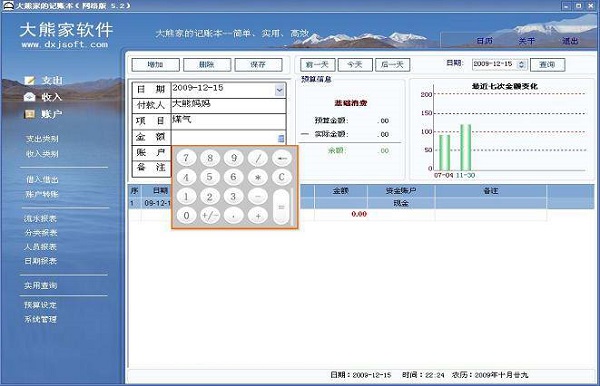The height and width of the screenshot is (386, 600).
Task: Click keypad digit 6
Action: (x=233, y=177)
